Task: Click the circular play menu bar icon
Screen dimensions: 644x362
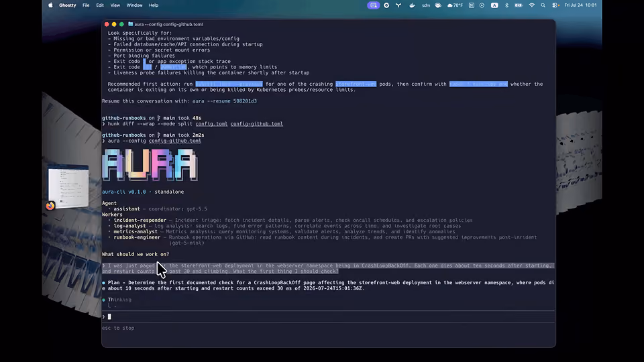Action: point(482,5)
